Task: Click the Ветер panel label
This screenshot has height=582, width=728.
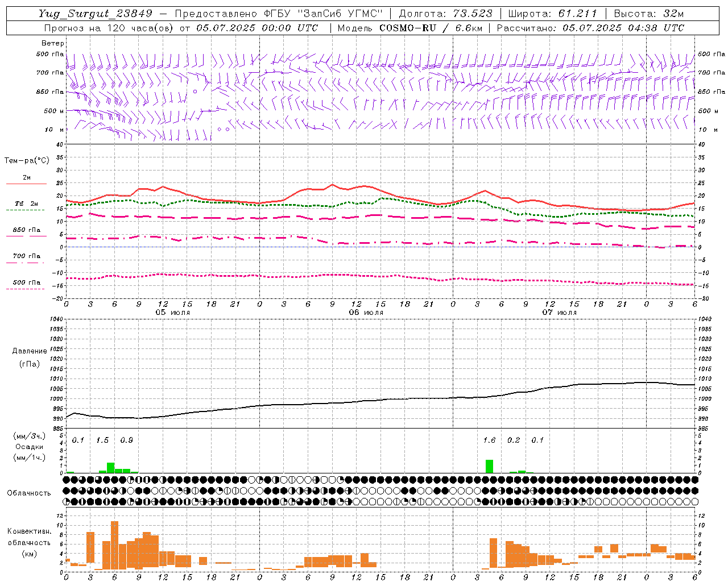Action: 52,43
